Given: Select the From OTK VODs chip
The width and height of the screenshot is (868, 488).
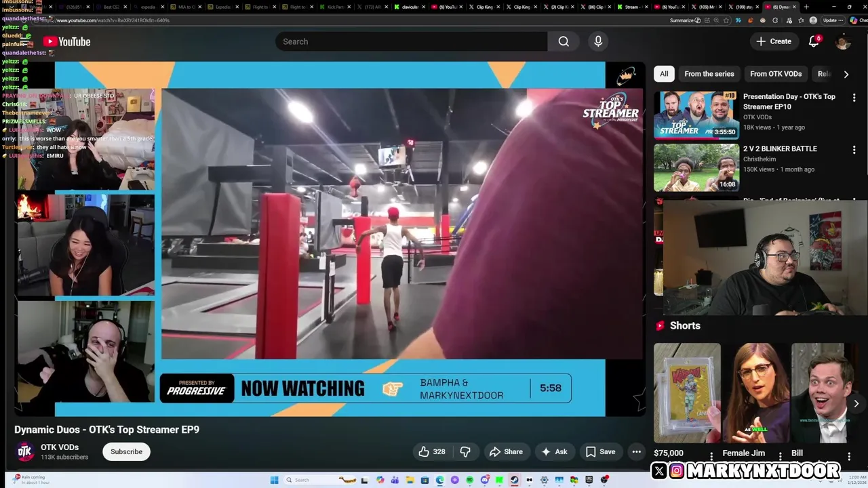Looking at the screenshot, I should [x=776, y=74].
